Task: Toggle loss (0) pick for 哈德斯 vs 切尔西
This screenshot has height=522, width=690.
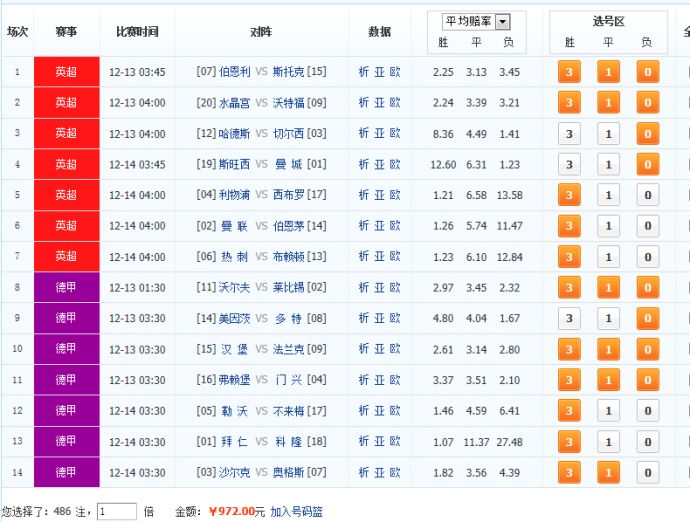Action: [647, 134]
